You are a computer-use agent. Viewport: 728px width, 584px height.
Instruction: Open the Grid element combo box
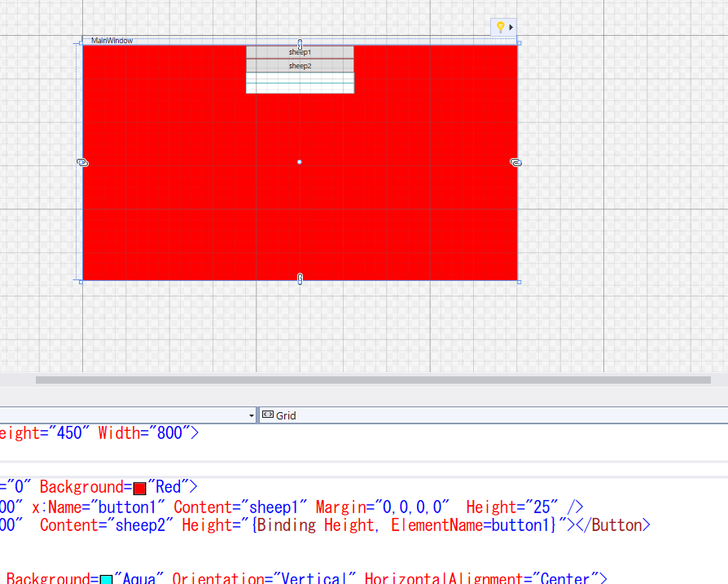pos(493,415)
